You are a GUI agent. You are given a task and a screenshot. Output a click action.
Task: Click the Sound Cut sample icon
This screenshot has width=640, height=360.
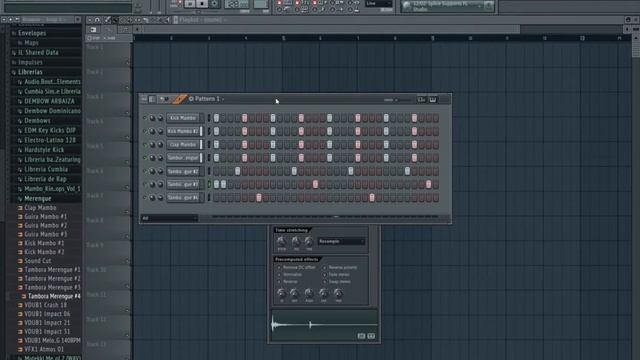[20, 261]
